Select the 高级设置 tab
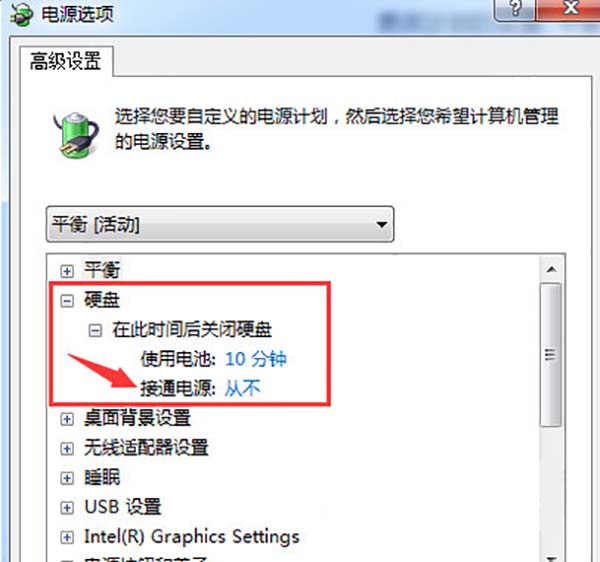 click(x=66, y=61)
